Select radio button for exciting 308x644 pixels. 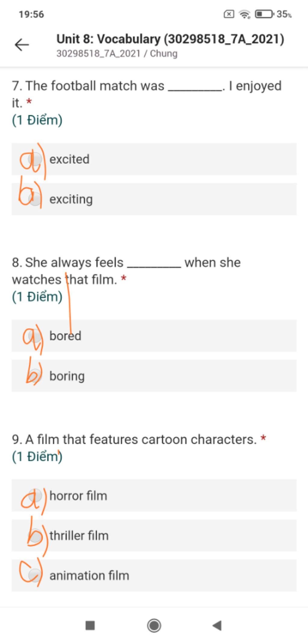35,199
